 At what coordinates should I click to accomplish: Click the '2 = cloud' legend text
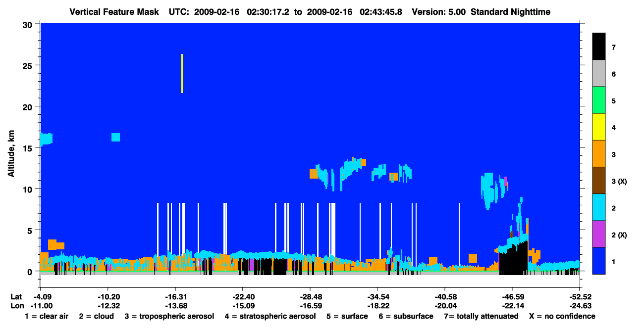tap(96, 316)
